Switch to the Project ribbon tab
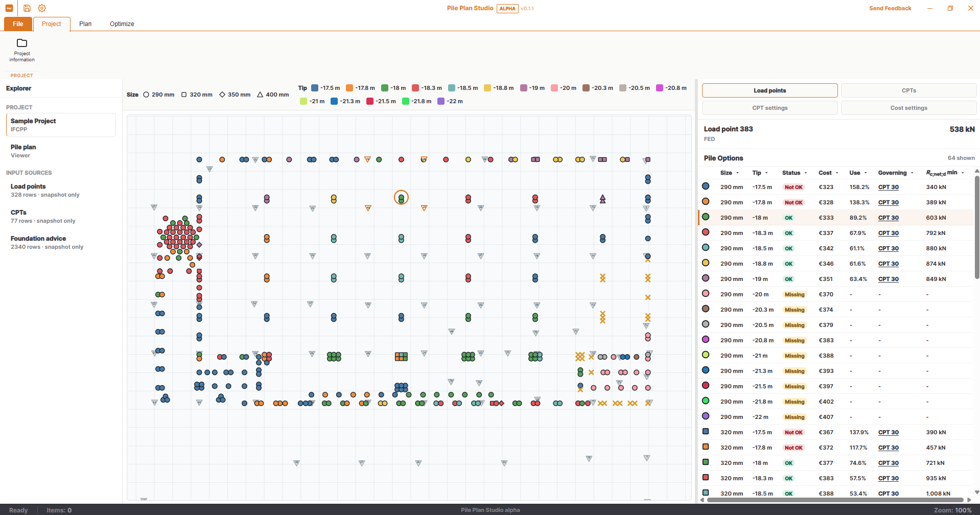This screenshot has height=515, width=980. point(51,24)
